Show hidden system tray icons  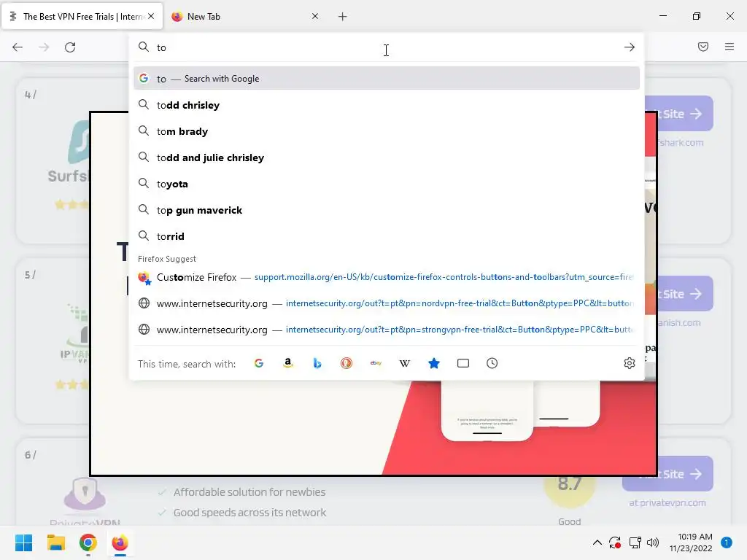(597, 542)
